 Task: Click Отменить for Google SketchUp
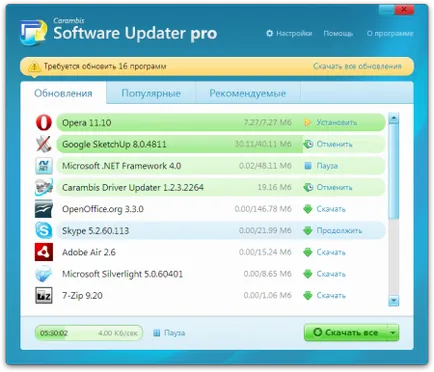(334, 144)
